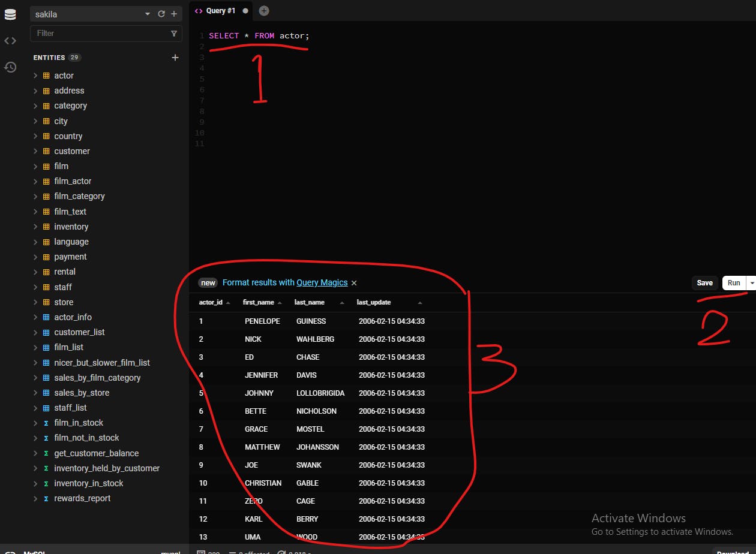Dismiss the Query Magics banner

354,283
